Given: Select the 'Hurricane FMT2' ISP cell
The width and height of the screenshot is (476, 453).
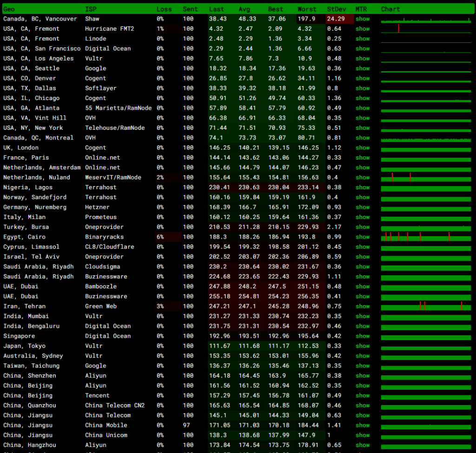Looking at the screenshot, I should 110,29.
